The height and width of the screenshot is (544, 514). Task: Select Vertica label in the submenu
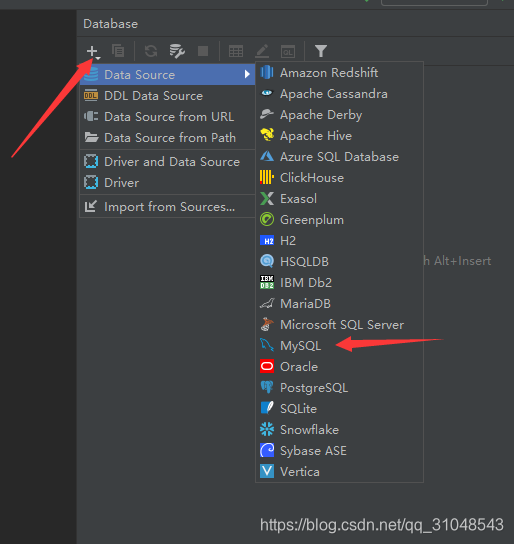click(x=300, y=471)
